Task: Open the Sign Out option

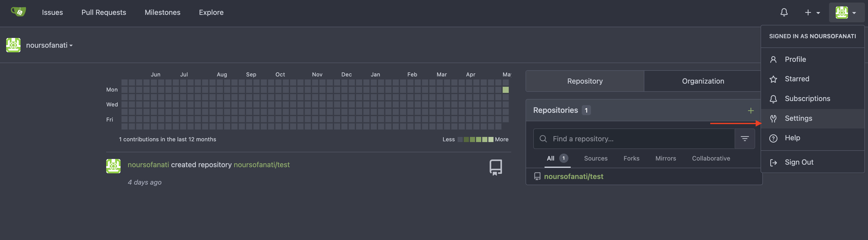Action: (x=798, y=162)
